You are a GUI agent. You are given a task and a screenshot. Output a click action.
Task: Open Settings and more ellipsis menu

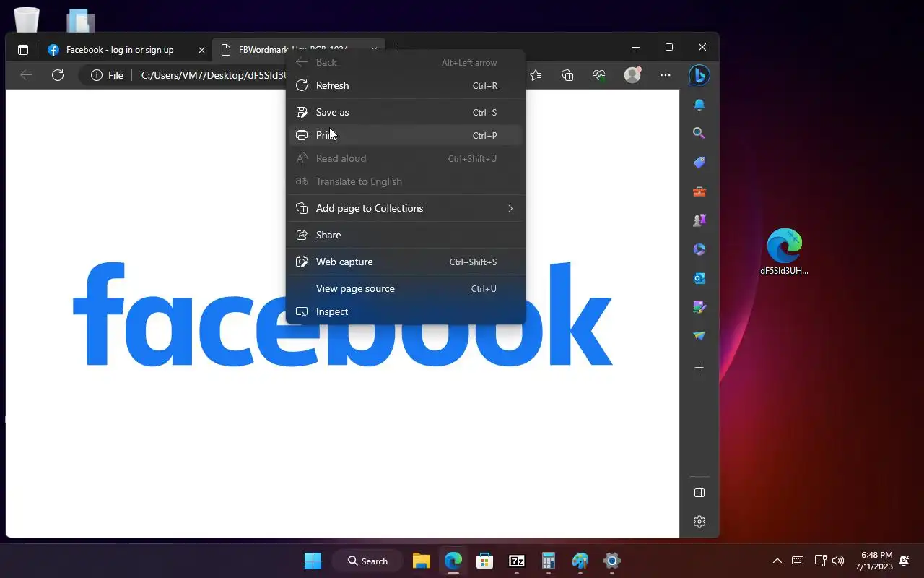[666, 75]
